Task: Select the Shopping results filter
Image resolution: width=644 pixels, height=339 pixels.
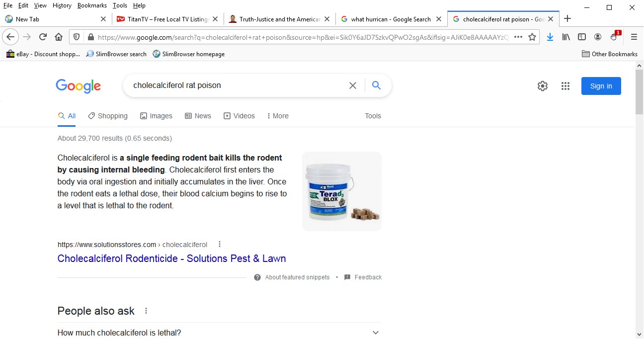Action: [x=108, y=116]
